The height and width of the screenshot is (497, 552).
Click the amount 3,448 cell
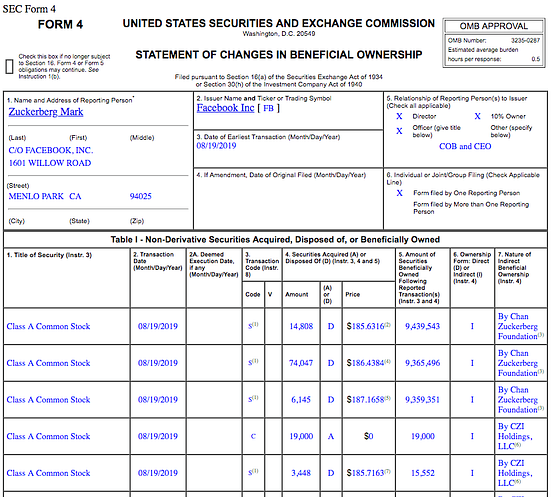pos(301,473)
